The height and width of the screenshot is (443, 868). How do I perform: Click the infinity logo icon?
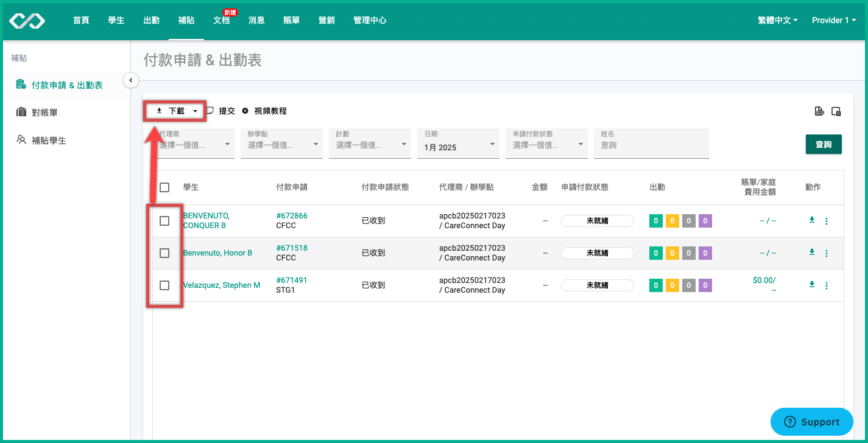(x=27, y=21)
